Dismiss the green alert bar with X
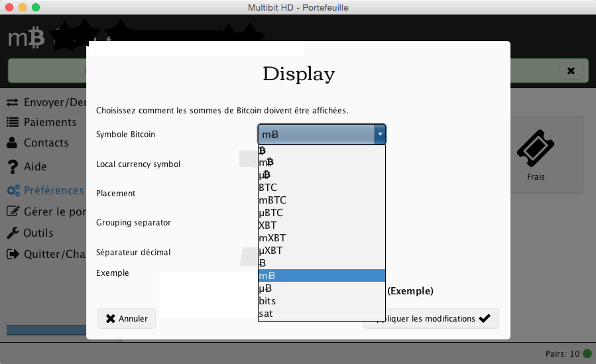596x364 pixels. [571, 71]
